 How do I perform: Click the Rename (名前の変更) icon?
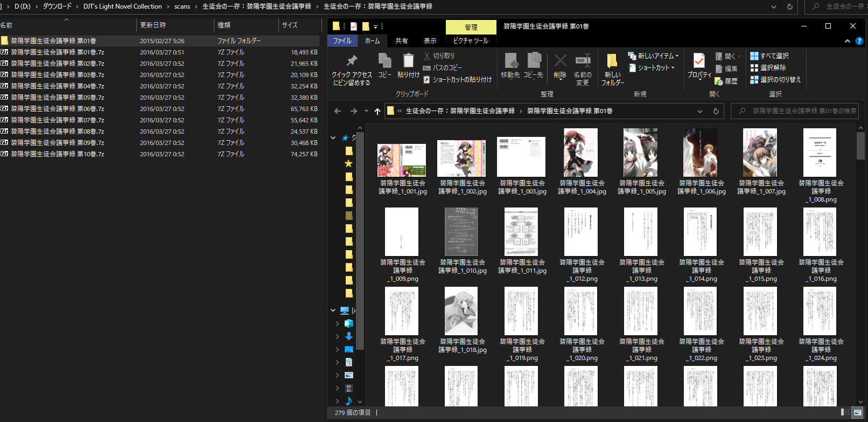click(x=582, y=61)
